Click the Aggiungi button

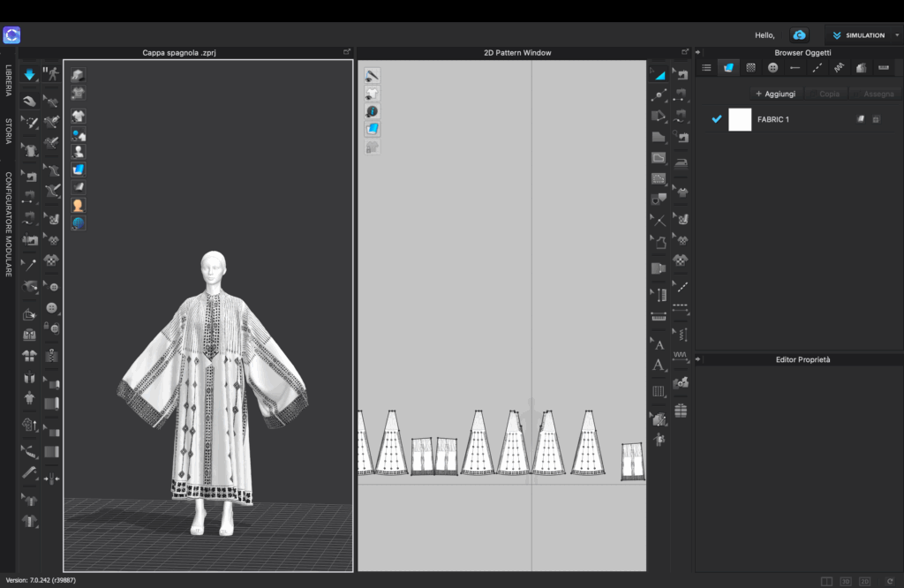click(x=775, y=94)
